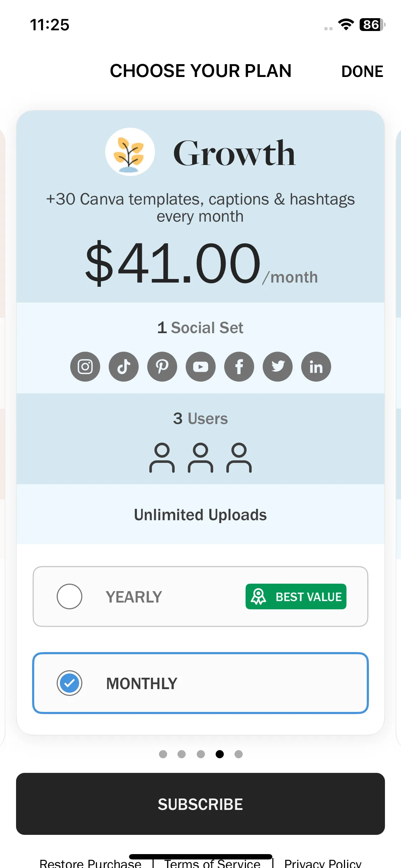Image resolution: width=401 pixels, height=868 pixels.
Task: Open the Privacy Policy link
Action: pos(323,863)
